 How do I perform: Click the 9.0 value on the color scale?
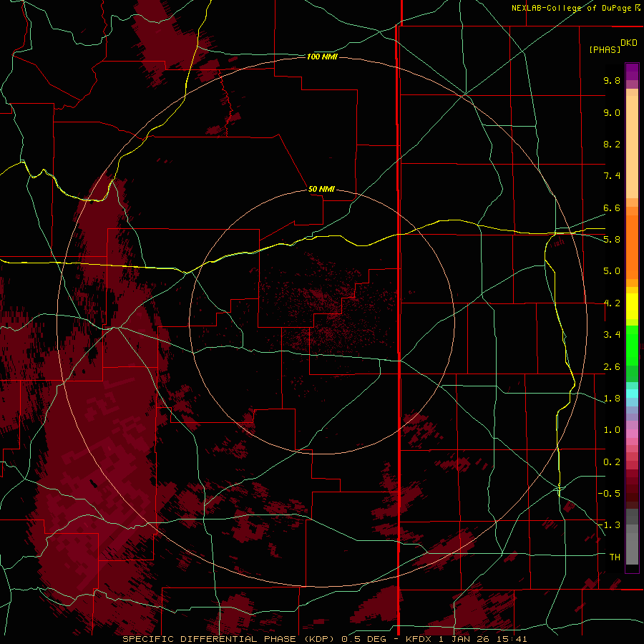click(612, 112)
